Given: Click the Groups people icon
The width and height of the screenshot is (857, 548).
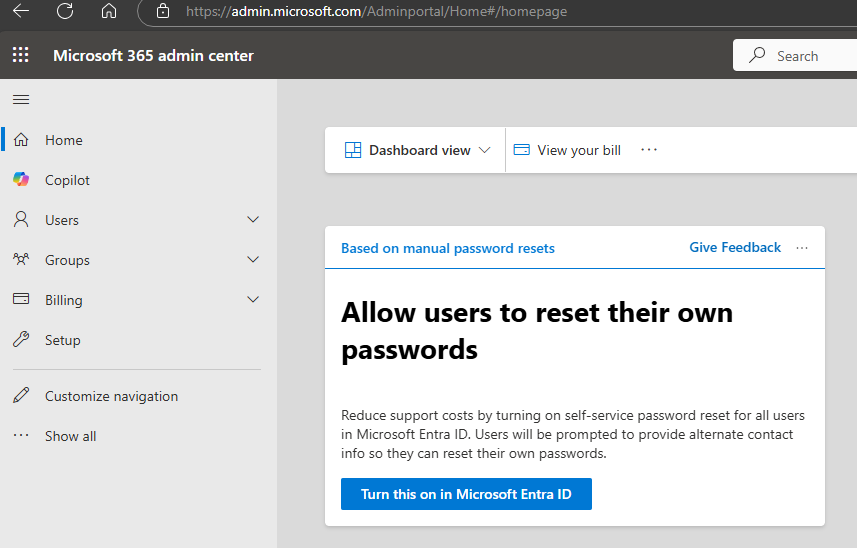Looking at the screenshot, I should pos(21,260).
